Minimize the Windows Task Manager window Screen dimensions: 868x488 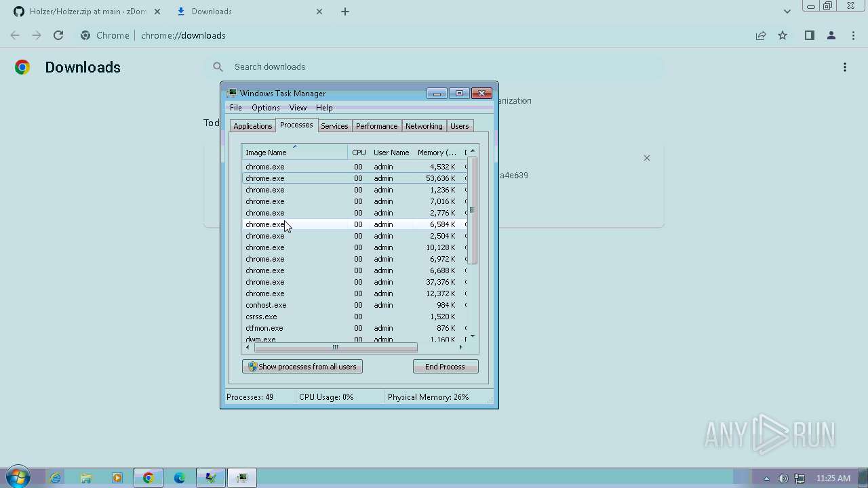(x=437, y=94)
